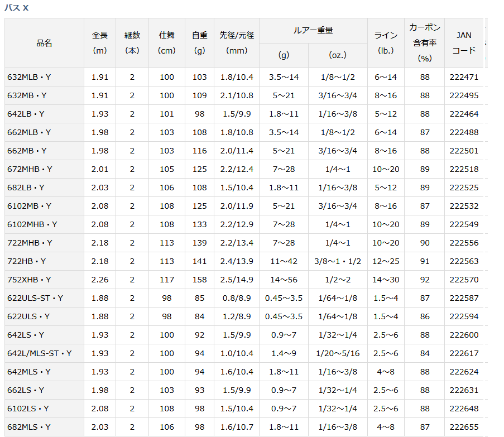Click JAN code 222624
The width and height of the screenshot is (504, 437).
[x=464, y=372]
